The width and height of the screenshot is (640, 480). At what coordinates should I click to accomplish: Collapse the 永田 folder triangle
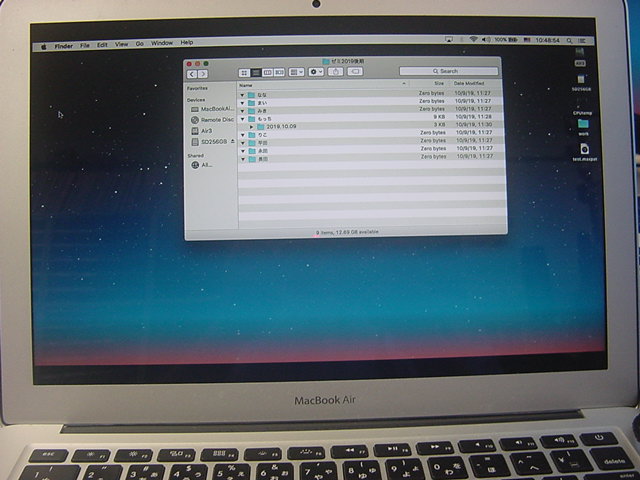[244, 151]
